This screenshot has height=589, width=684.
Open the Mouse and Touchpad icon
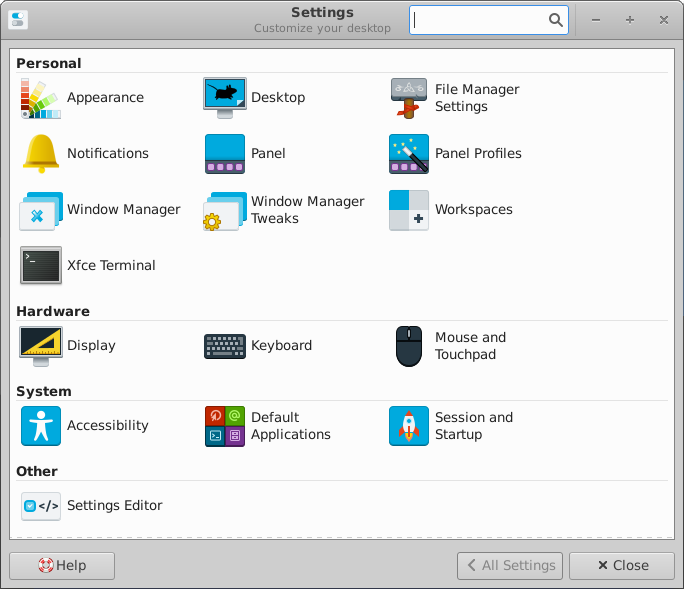click(409, 346)
